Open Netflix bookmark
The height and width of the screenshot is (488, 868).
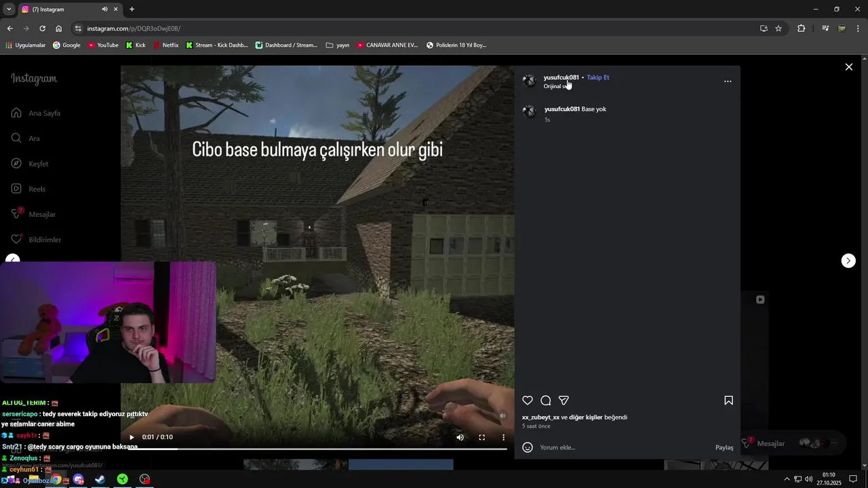[165, 45]
